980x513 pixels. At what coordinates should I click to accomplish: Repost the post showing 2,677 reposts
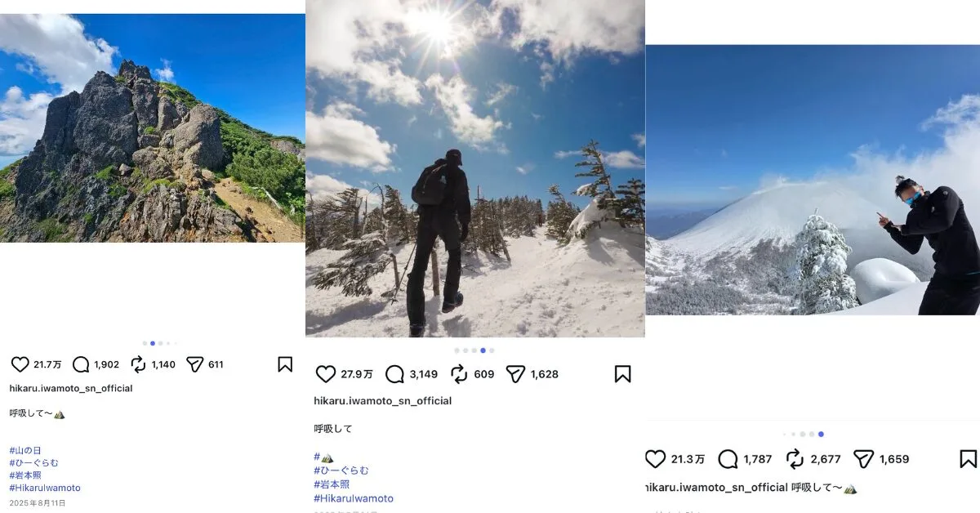795,459
